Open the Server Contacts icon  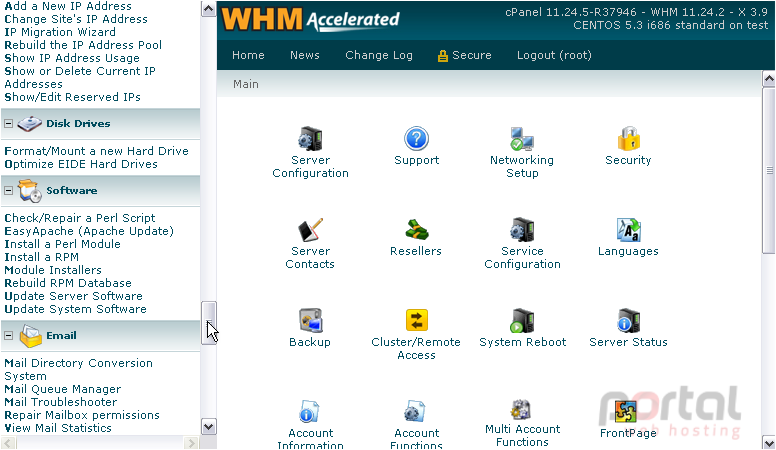pyautogui.click(x=310, y=230)
